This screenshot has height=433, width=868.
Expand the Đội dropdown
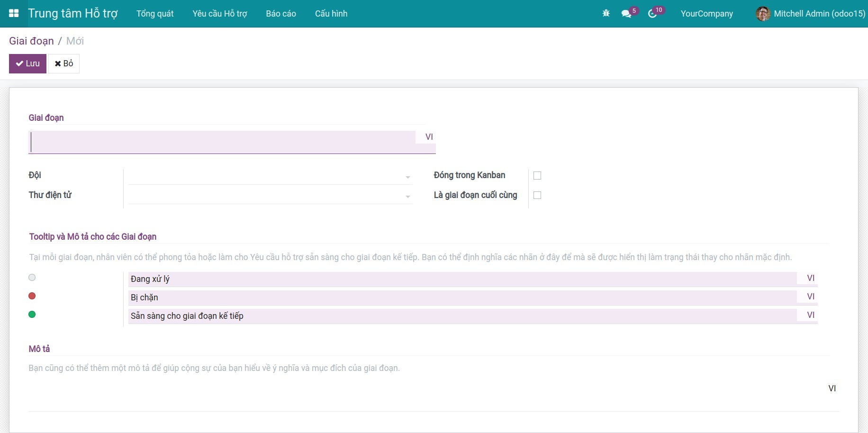[x=407, y=177]
